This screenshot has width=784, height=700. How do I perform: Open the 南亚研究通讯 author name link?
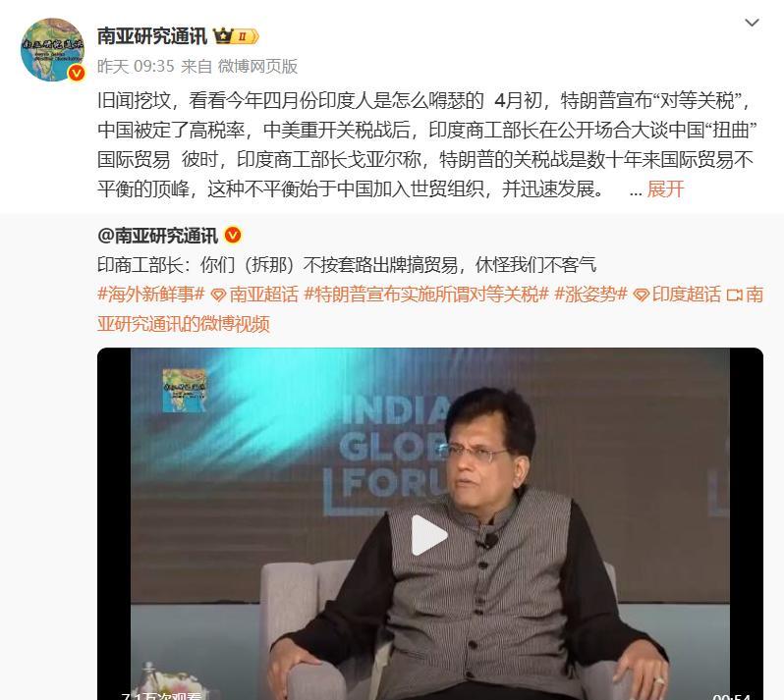point(152,36)
